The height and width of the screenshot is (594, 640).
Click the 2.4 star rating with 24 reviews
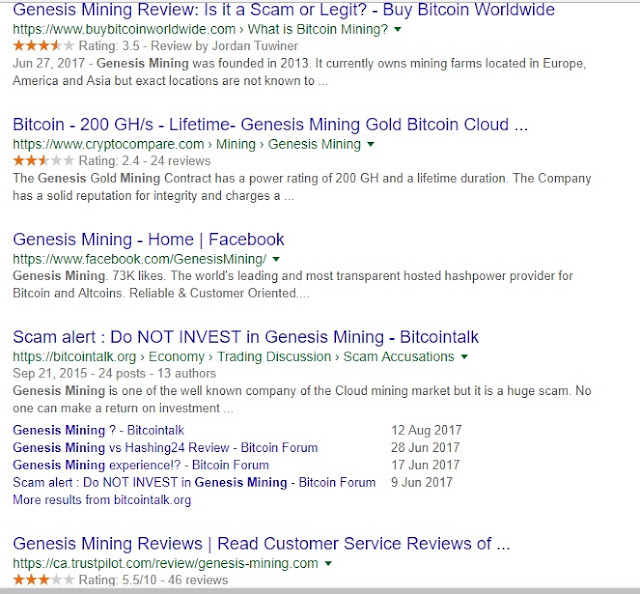pyautogui.click(x=44, y=160)
